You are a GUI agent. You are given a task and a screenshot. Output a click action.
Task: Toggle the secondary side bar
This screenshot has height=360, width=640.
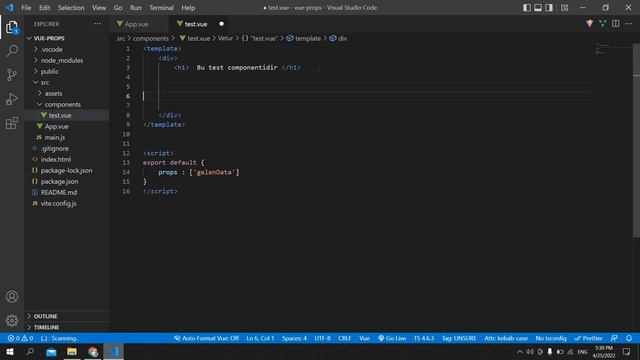[549, 8]
